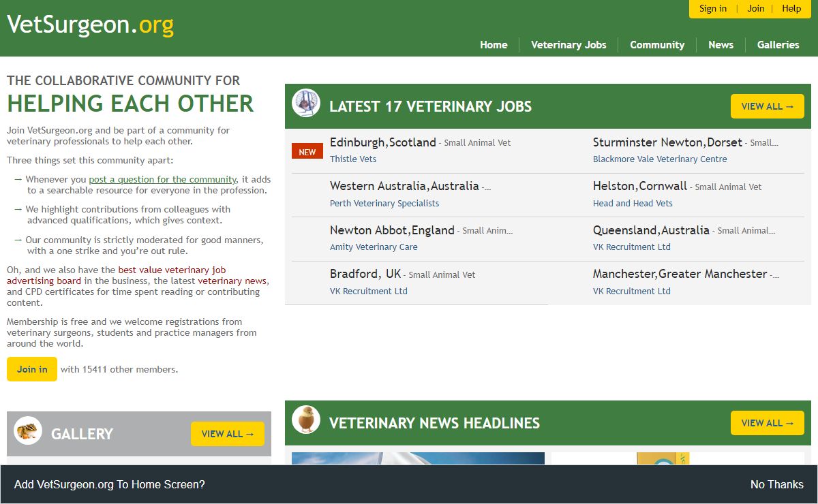Click the veterinary jobs section round icon

coord(306,103)
